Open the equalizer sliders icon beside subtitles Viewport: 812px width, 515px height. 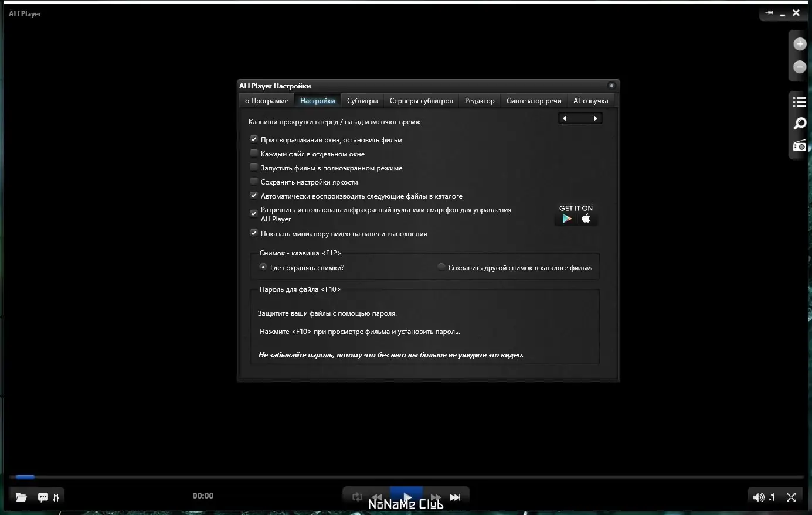pos(56,497)
